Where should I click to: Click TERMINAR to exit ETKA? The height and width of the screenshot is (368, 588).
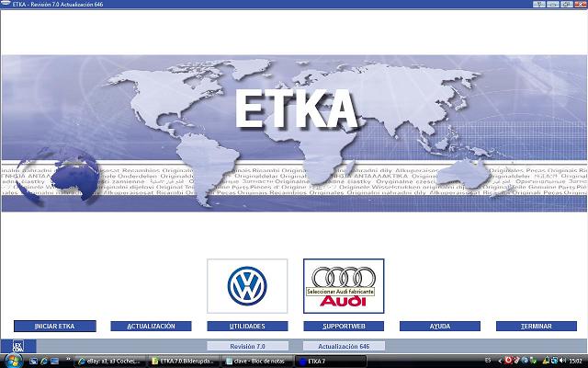[x=537, y=327]
